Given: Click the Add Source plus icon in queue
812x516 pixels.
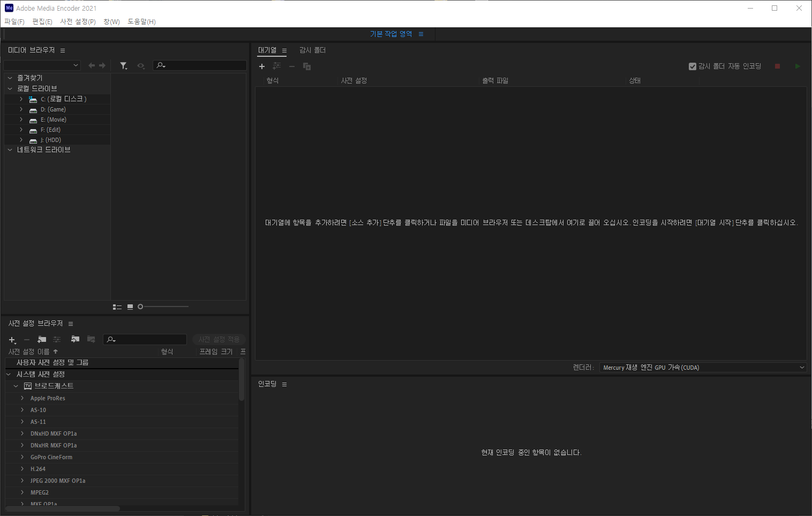Looking at the screenshot, I should pos(262,66).
